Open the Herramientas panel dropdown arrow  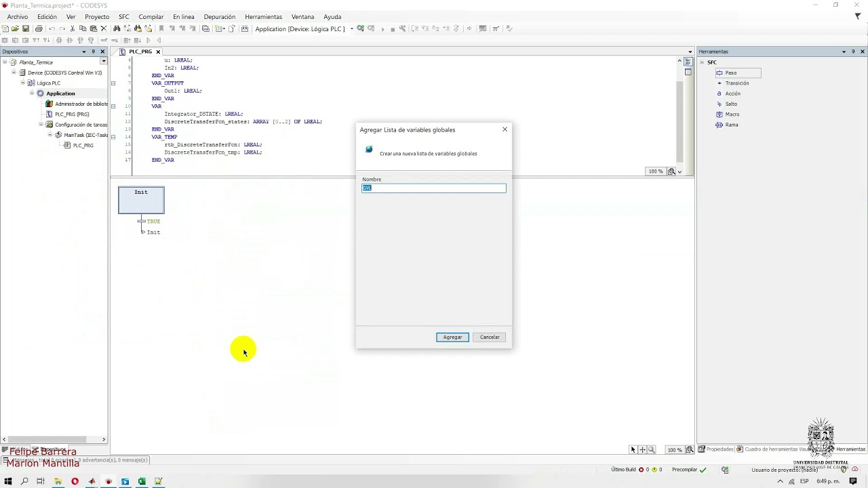click(844, 52)
